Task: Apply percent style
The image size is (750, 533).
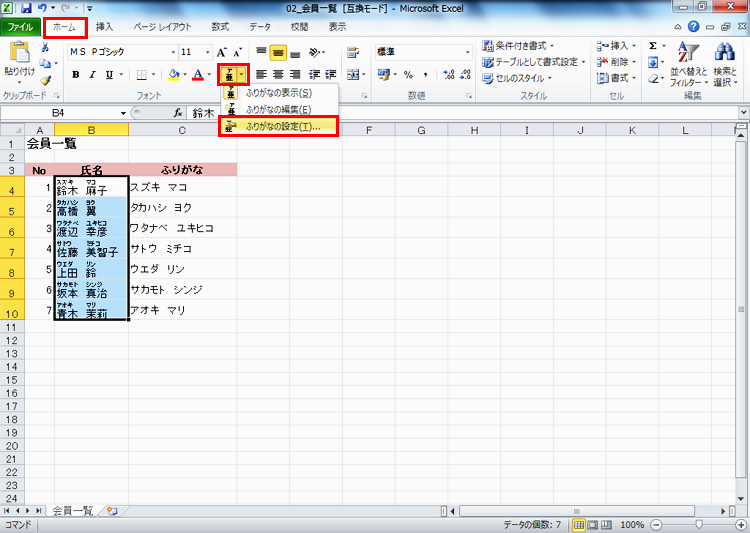Action: 408,75
